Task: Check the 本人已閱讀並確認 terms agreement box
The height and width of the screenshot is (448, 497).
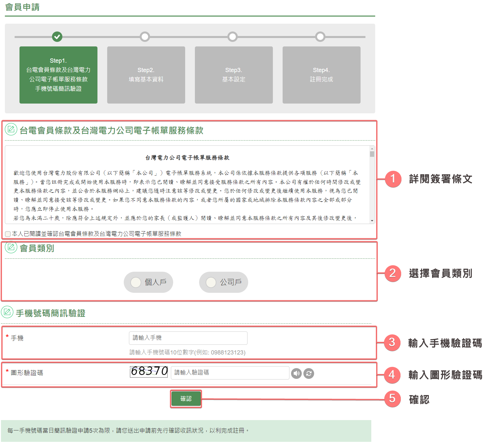Action: click(8, 234)
